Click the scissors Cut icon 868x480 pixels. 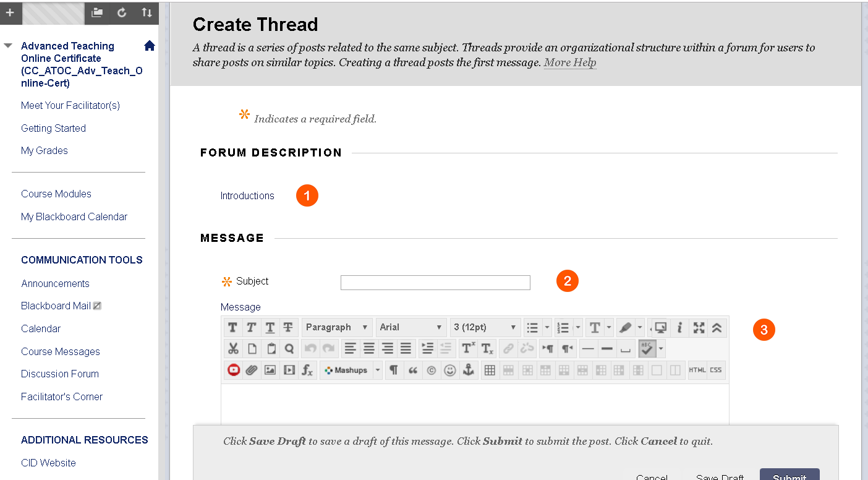(233, 349)
